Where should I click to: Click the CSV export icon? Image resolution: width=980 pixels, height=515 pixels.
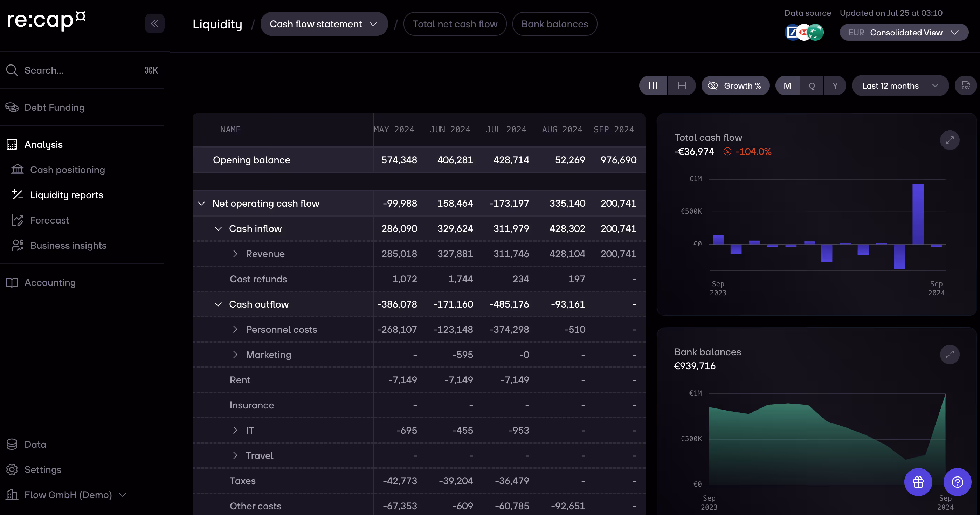(x=965, y=85)
